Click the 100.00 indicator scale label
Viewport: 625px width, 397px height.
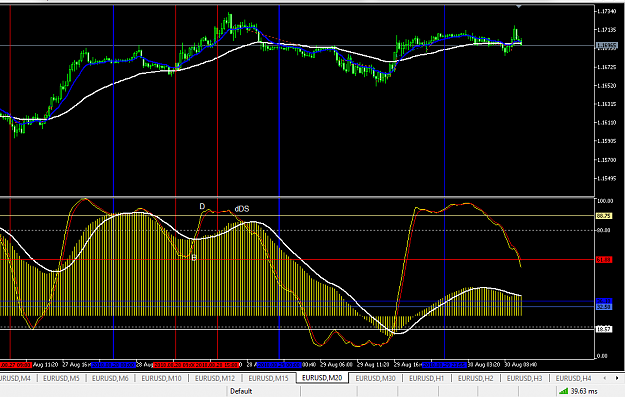pyautogui.click(x=605, y=200)
